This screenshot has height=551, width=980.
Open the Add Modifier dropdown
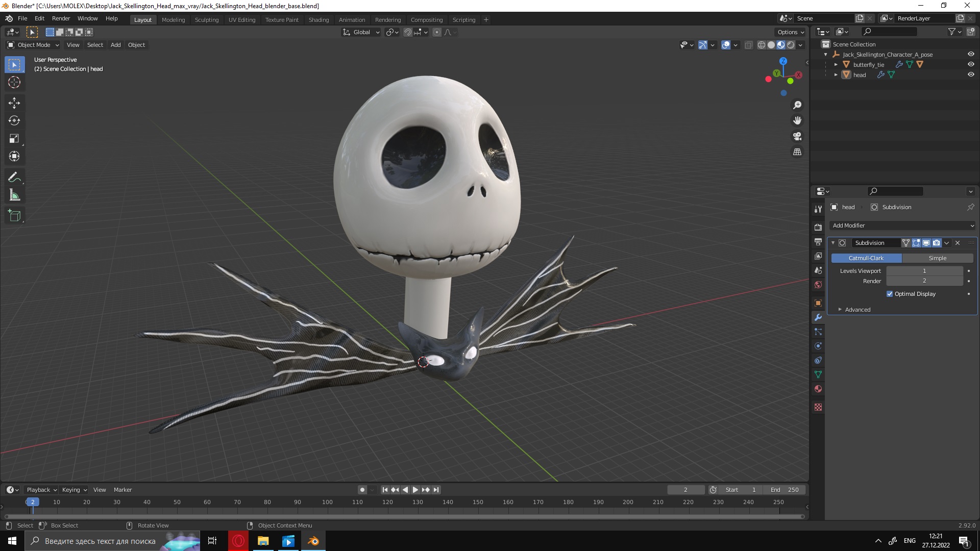[902, 226]
